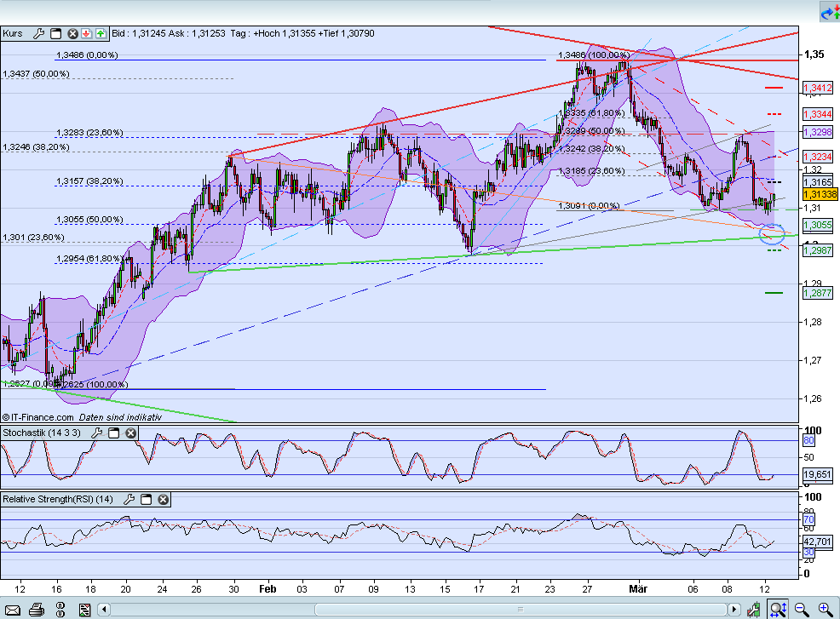This screenshot has width=840, height=619.
Task: Click Fibonacci label 1,3437 (50,00%)
Action: pos(36,74)
